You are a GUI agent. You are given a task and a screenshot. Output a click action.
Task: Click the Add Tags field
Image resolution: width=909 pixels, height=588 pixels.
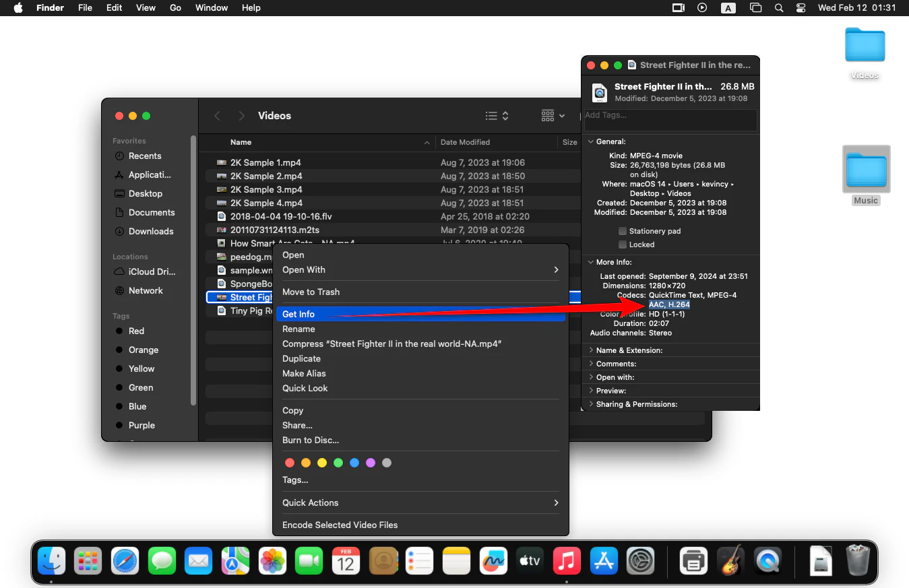pos(670,120)
